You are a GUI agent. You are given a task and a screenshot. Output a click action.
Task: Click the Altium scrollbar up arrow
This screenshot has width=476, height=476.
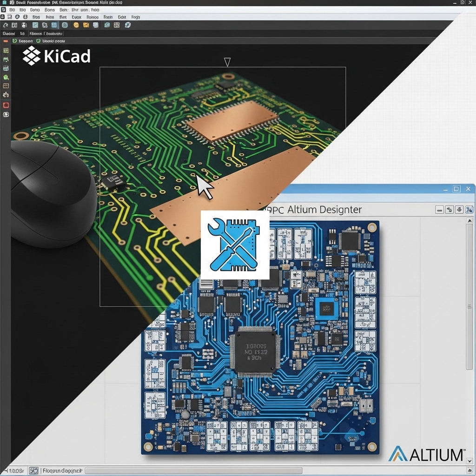(x=469, y=221)
